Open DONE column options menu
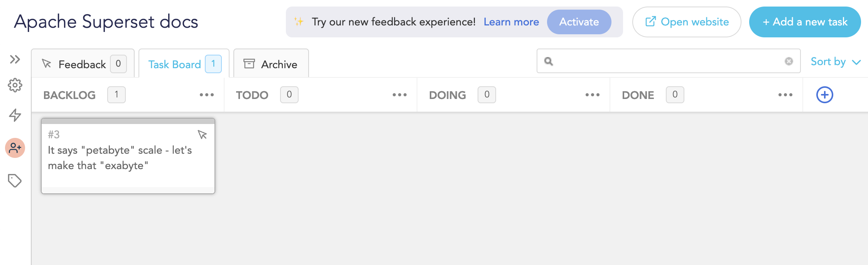The image size is (868, 265). (785, 95)
